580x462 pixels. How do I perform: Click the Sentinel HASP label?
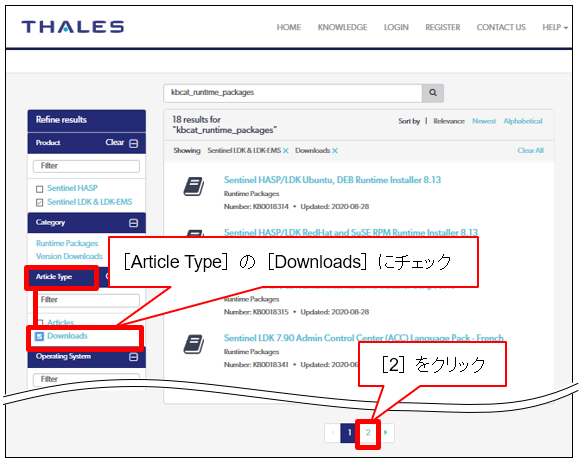72,188
